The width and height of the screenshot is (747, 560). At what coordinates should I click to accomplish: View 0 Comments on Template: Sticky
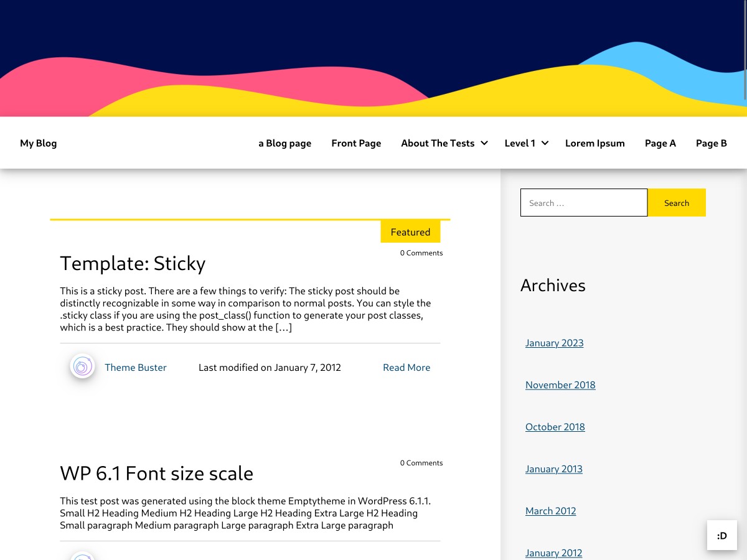(421, 253)
